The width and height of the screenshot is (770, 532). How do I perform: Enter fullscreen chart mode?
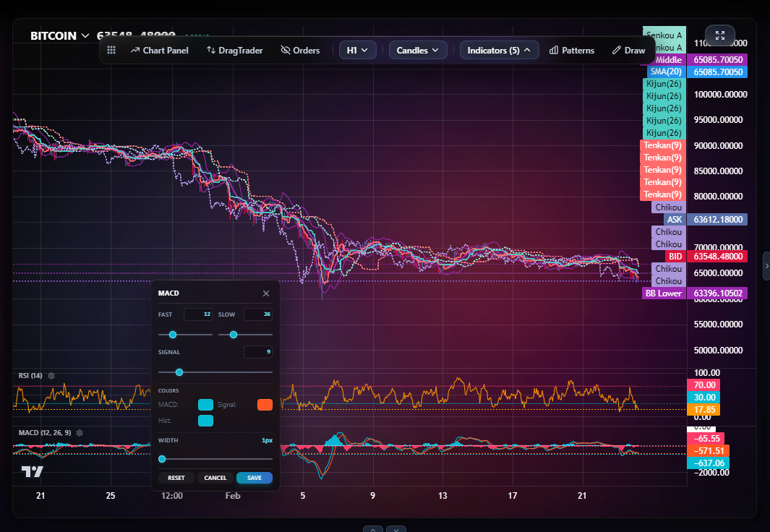[719, 35]
